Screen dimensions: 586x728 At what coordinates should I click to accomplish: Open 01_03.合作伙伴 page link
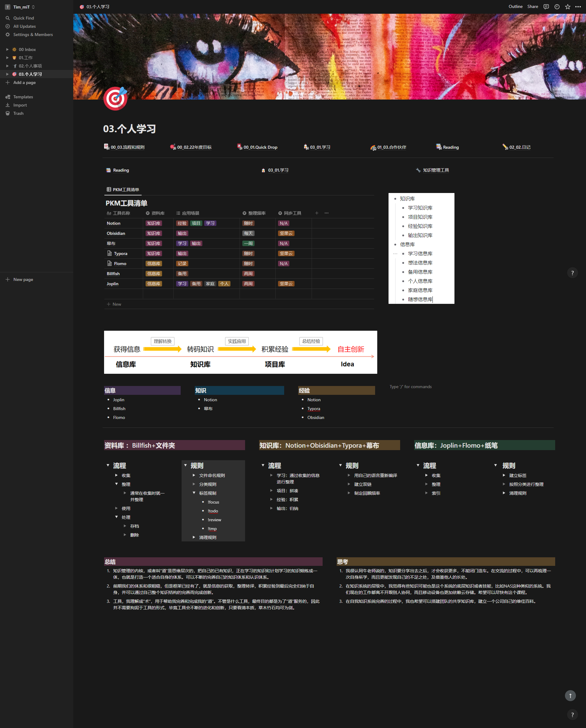coord(389,147)
